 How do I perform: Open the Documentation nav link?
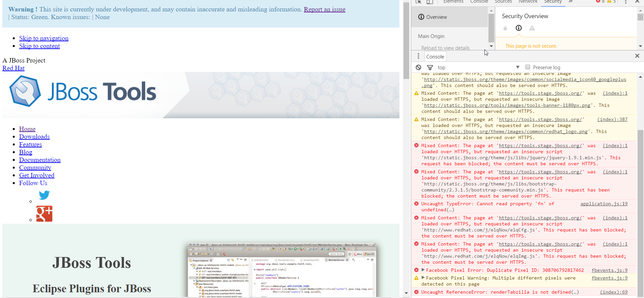tap(40, 160)
